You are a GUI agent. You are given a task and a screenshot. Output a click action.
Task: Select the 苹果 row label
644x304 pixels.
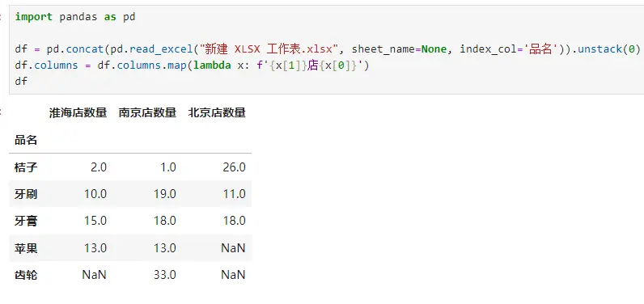click(26, 248)
